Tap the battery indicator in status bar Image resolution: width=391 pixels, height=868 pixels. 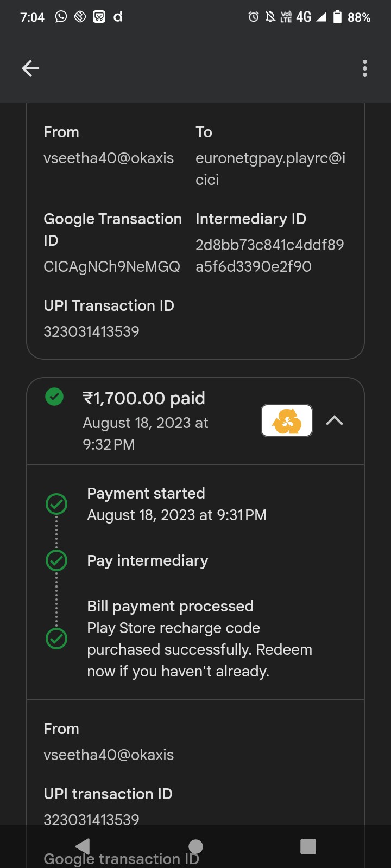(x=337, y=17)
